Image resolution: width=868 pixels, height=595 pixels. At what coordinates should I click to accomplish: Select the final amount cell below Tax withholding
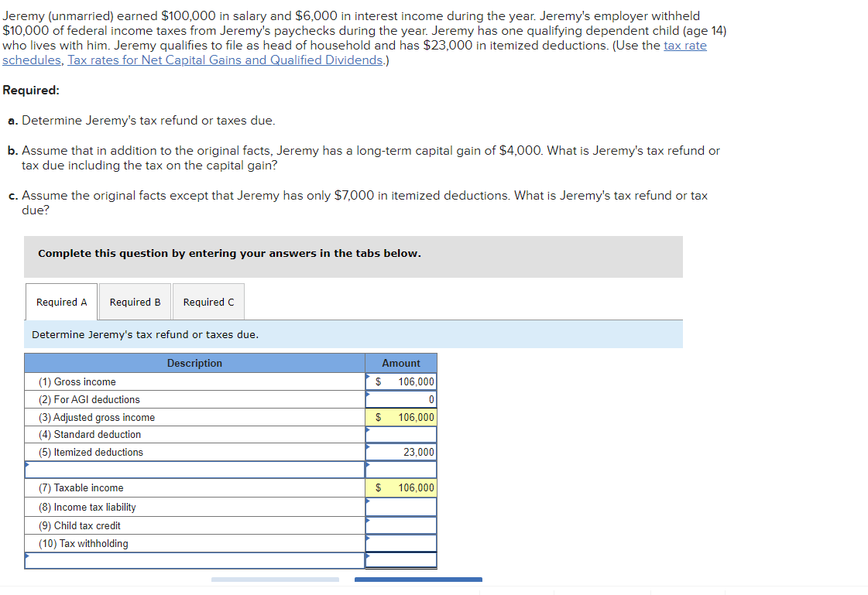(x=401, y=560)
